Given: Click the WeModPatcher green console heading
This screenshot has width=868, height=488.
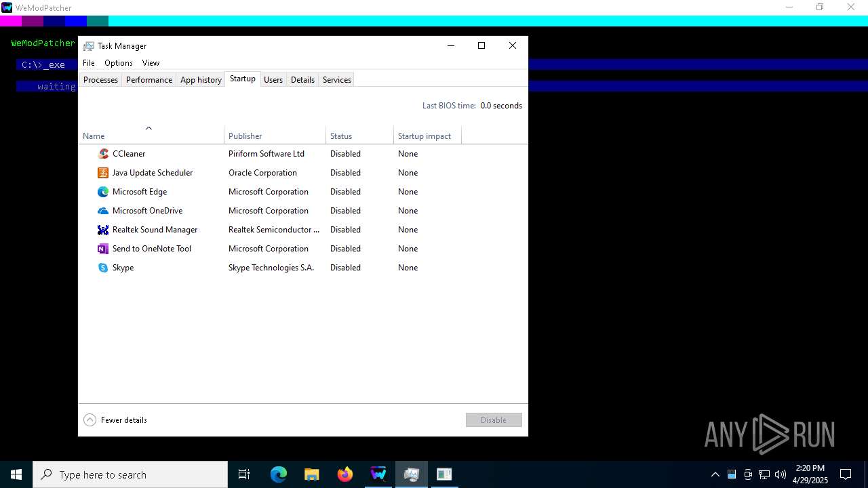Looking at the screenshot, I should tap(43, 43).
